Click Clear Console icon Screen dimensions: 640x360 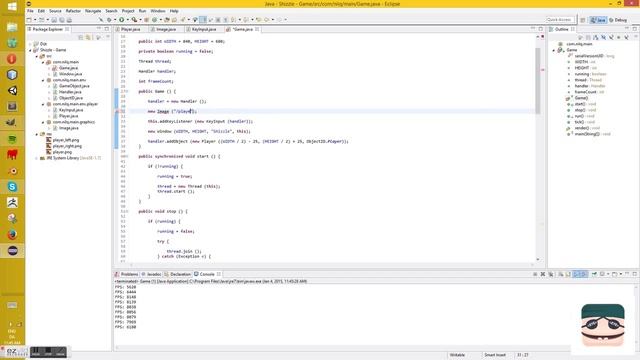coord(561,274)
